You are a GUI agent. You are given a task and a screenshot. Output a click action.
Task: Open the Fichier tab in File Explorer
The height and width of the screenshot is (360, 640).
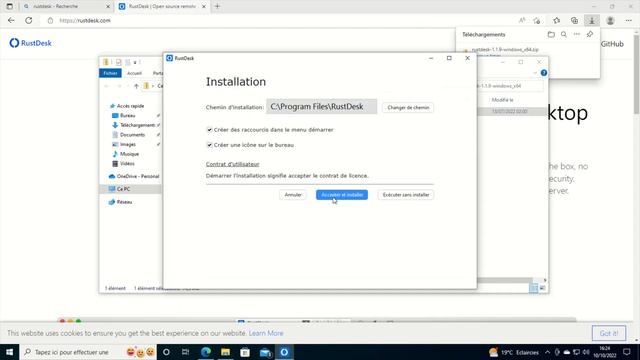pyautogui.click(x=110, y=73)
